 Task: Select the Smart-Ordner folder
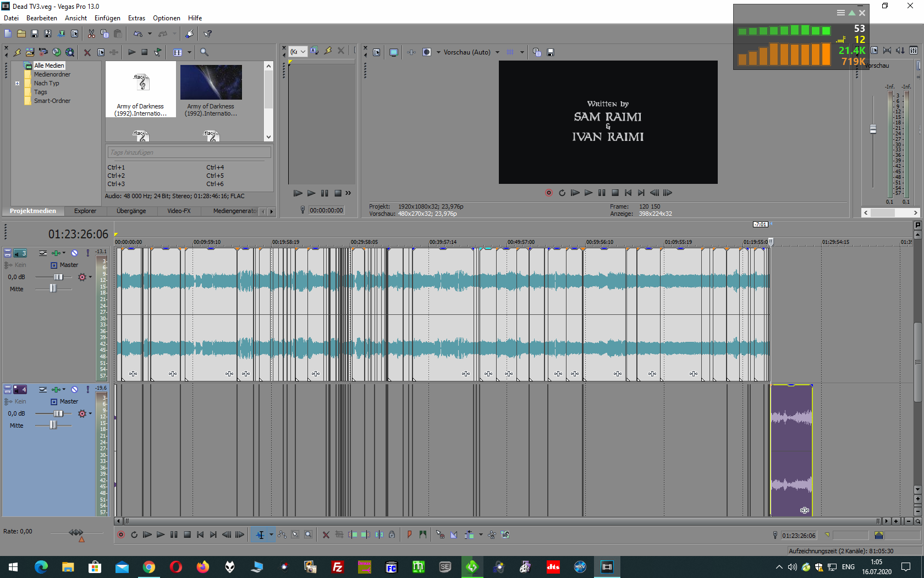[x=52, y=101]
